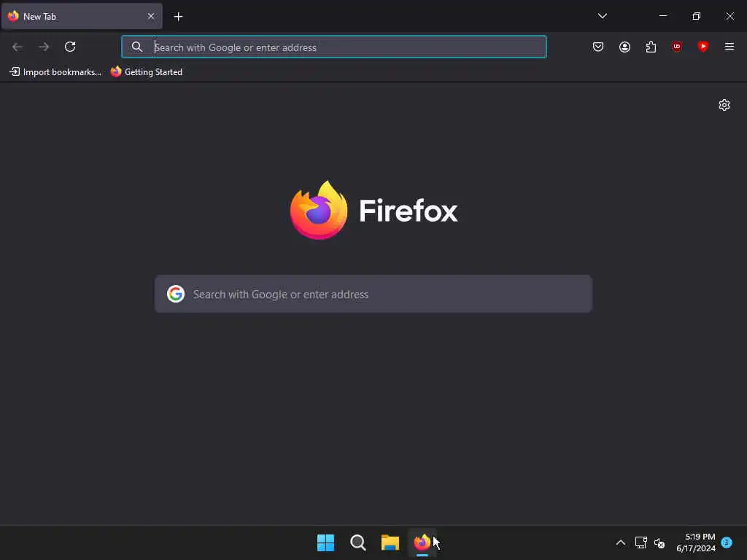Minimize the Firefox window

(x=662, y=16)
